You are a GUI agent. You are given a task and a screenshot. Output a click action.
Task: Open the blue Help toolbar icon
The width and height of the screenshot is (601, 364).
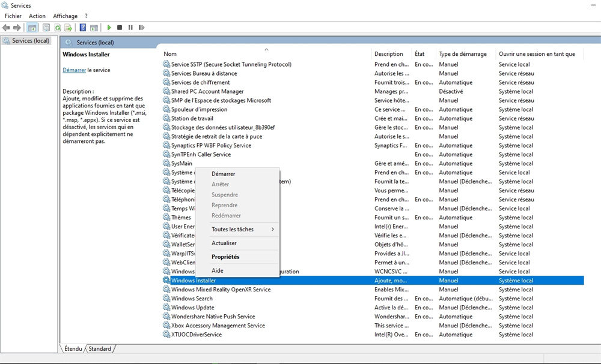tap(83, 28)
